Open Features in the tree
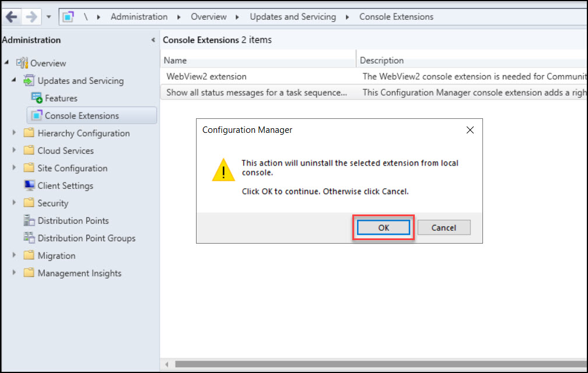Screen dimensions: 588x373 [x=61, y=98]
